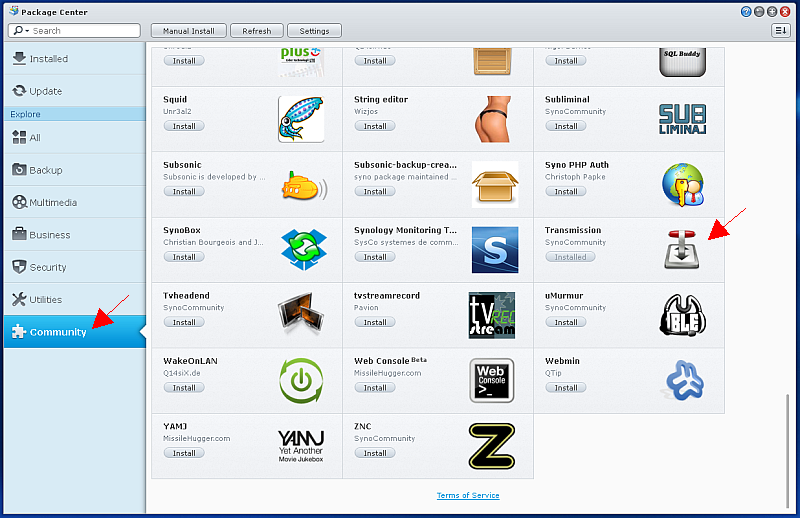
Task: Click the Subsonic yellow submarine icon
Action: tap(304, 186)
